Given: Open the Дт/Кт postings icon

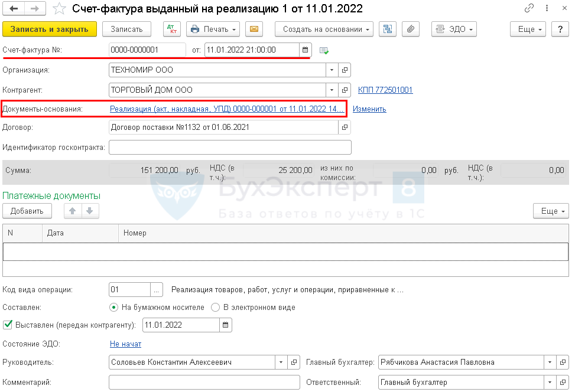Looking at the screenshot, I should [x=171, y=30].
